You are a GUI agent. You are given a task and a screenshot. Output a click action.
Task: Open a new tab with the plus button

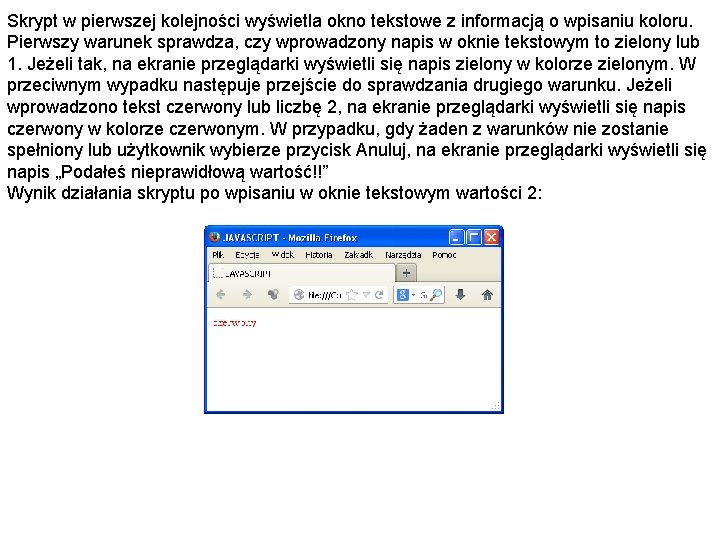pyautogui.click(x=406, y=273)
